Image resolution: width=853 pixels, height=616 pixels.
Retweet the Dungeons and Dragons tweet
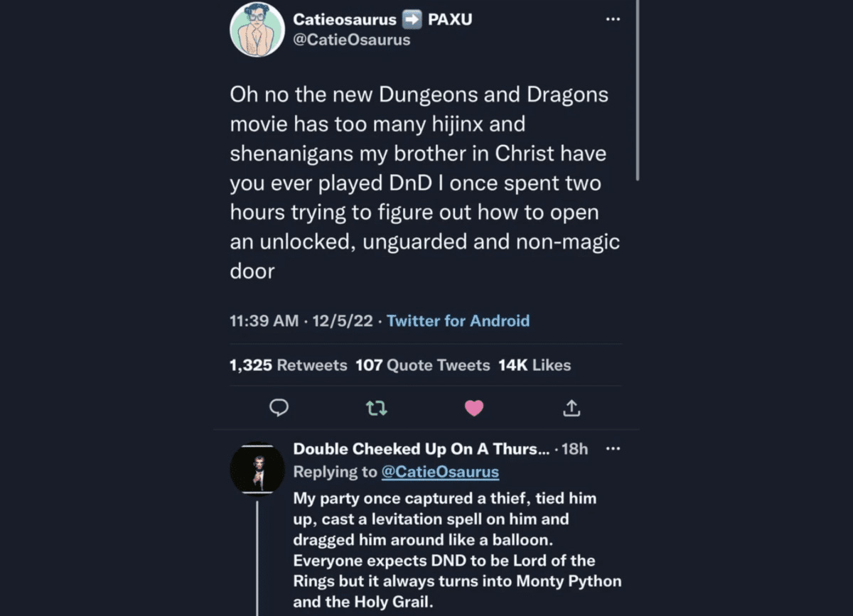[x=376, y=408]
